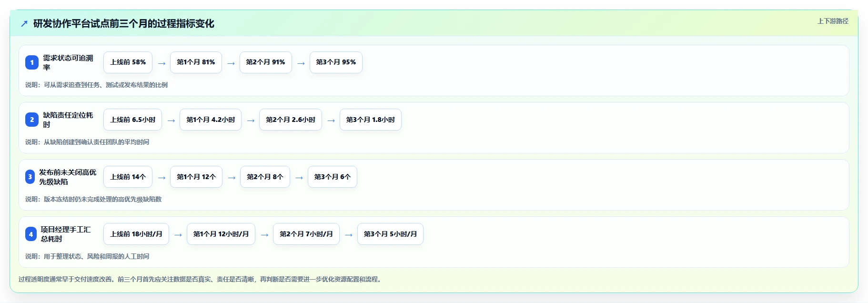The height and width of the screenshot is (303, 868).
Task: Click the 上下游路径 label in header
Action: (833, 21)
